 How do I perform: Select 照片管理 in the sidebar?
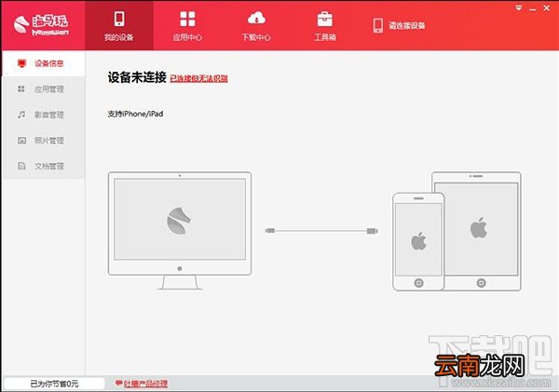click(44, 141)
